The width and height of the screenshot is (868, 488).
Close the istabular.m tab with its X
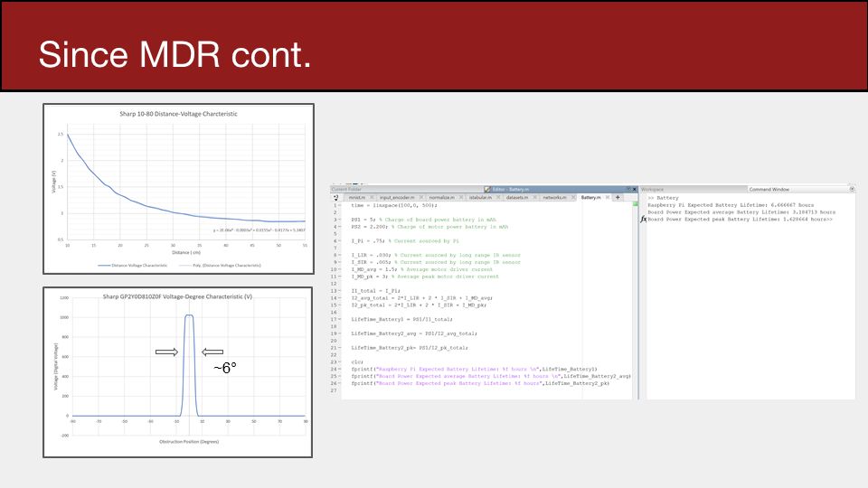click(x=498, y=198)
